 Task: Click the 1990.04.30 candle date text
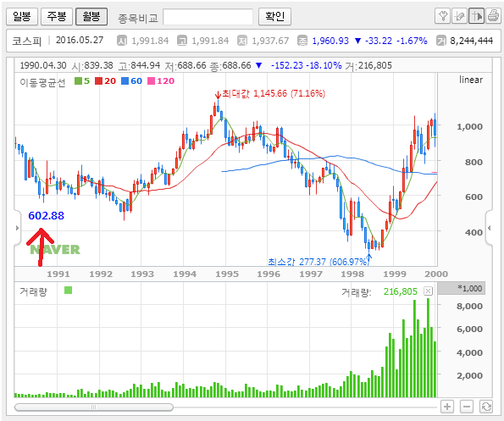[x=43, y=65]
